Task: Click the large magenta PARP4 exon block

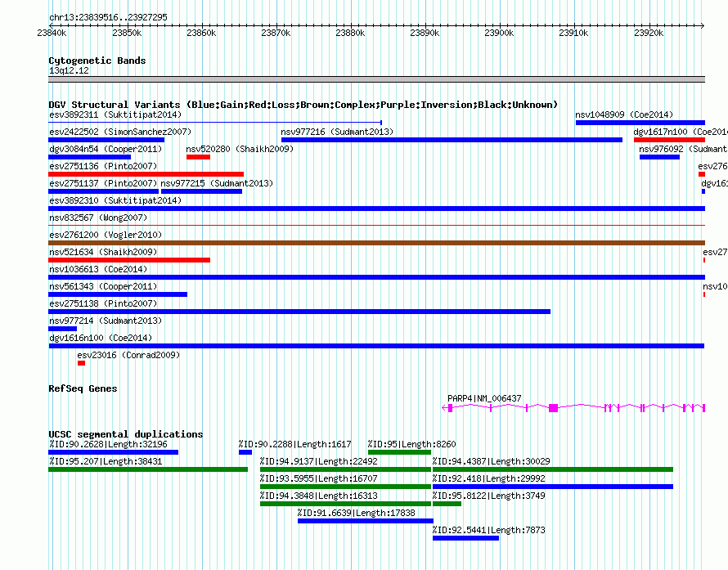Action: [553, 408]
